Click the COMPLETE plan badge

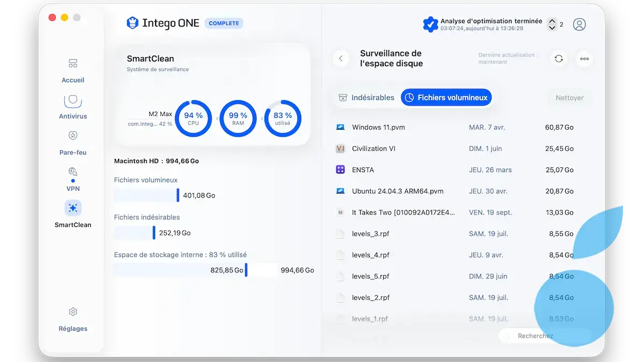tap(224, 24)
